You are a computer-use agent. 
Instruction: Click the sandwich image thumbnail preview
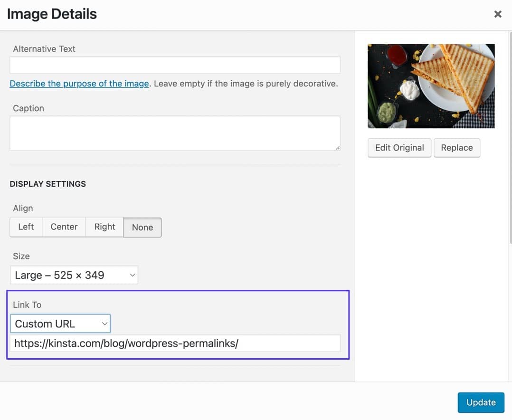coord(431,86)
